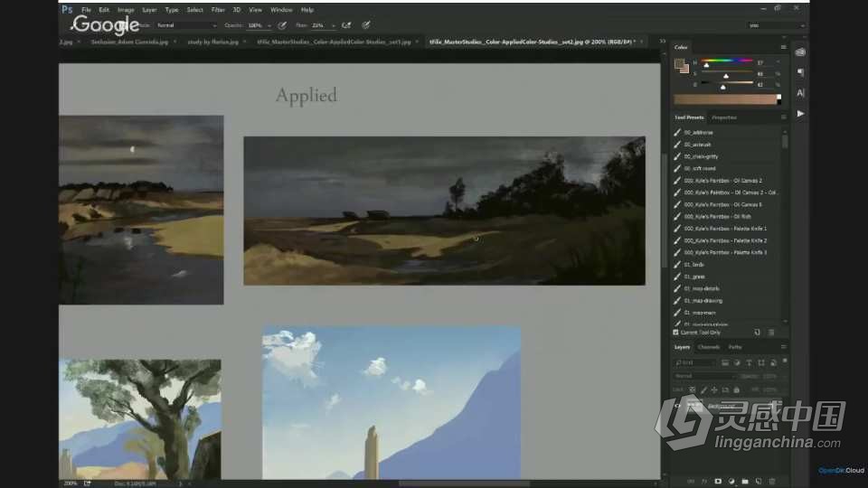Enable airbrush-style build-up icon
The height and width of the screenshot is (488, 868).
coord(346,25)
